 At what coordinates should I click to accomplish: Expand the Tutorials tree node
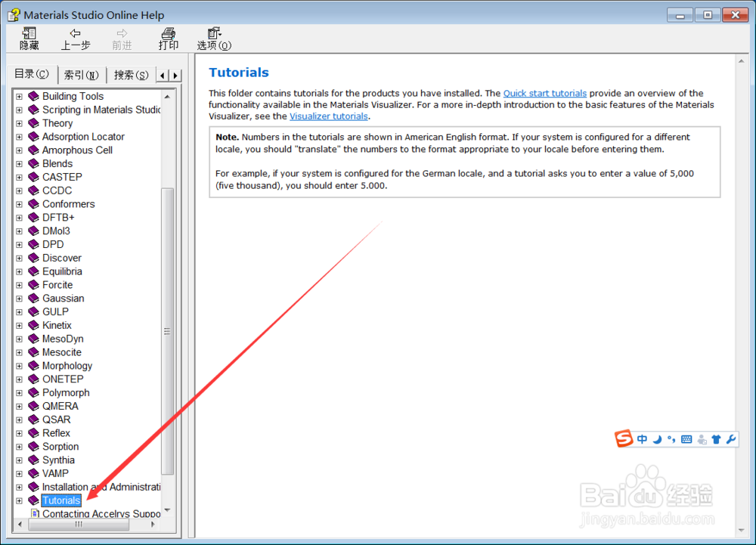(20, 500)
